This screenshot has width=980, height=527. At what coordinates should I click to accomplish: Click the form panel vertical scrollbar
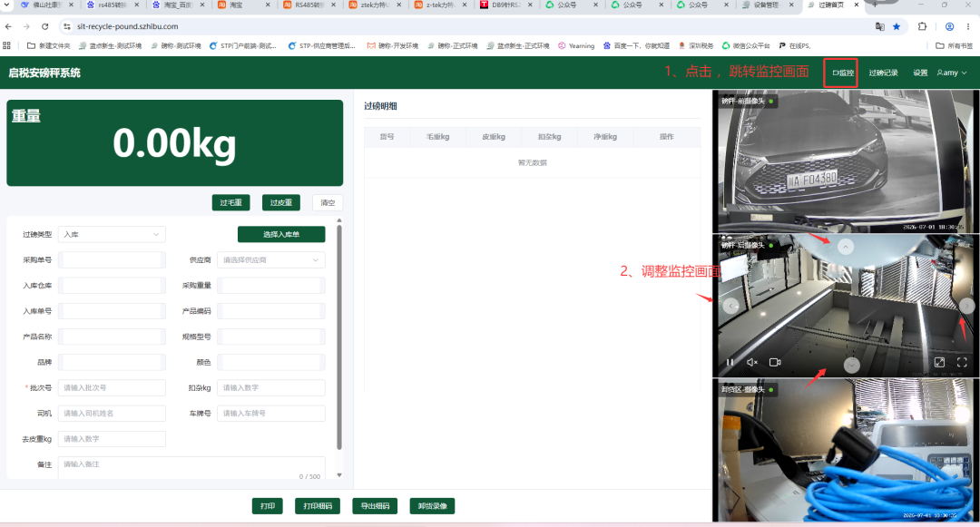pyautogui.click(x=339, y=337)
